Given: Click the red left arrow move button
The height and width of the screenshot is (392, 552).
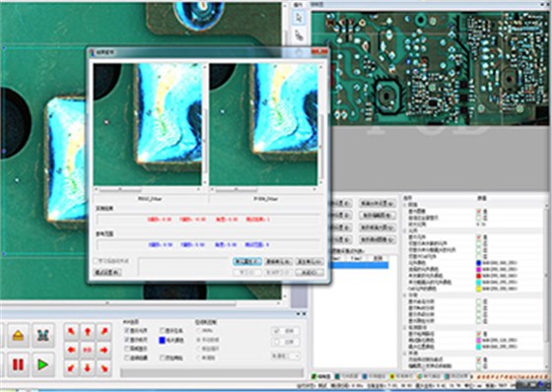Looking at the screenshot, I should coord(71,350).
